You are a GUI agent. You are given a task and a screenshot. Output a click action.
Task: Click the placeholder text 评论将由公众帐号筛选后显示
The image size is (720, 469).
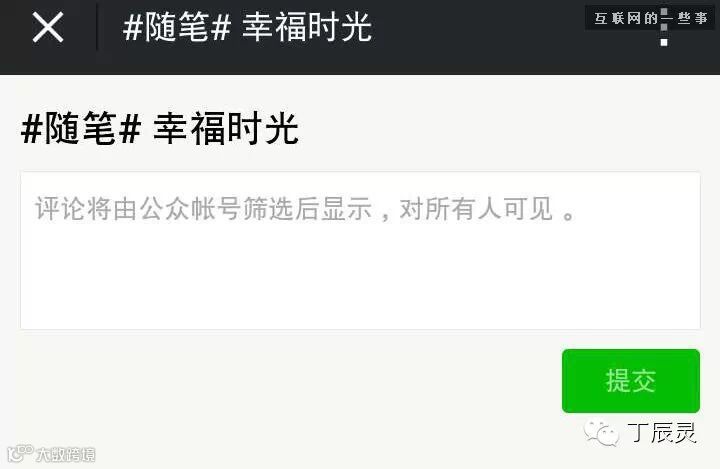click(x=203, y=209)
